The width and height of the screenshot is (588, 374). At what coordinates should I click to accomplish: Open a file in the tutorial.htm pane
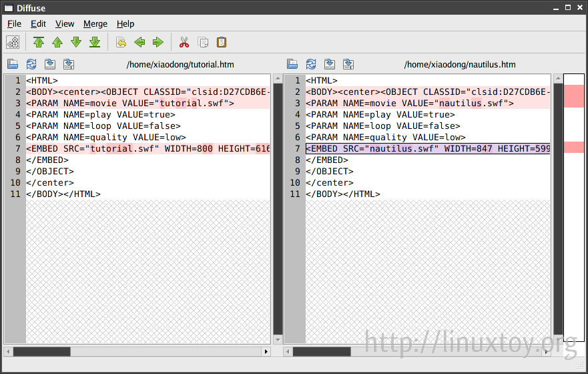click(13, 64)
